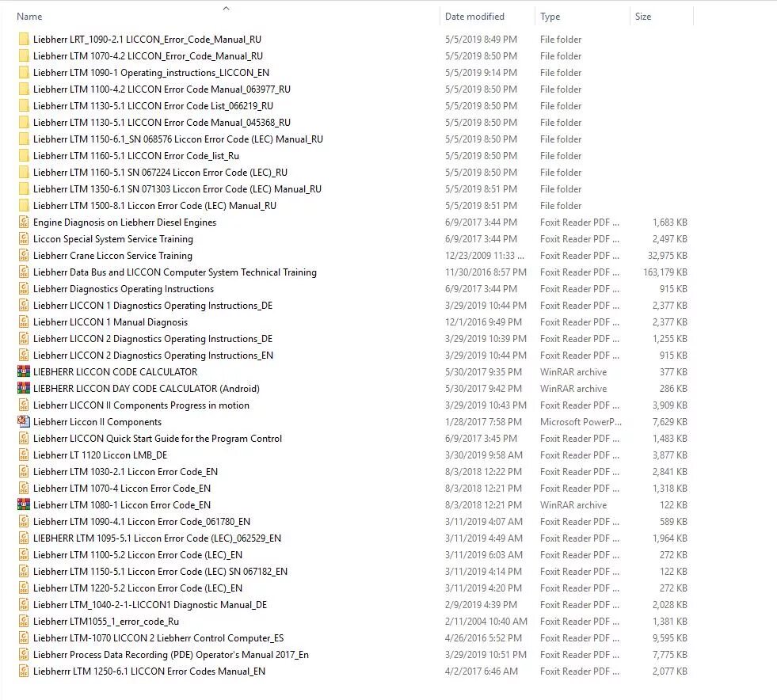Click the 4/26/2016 5:52 PM date
777x700 pixels.
[483, 638]
